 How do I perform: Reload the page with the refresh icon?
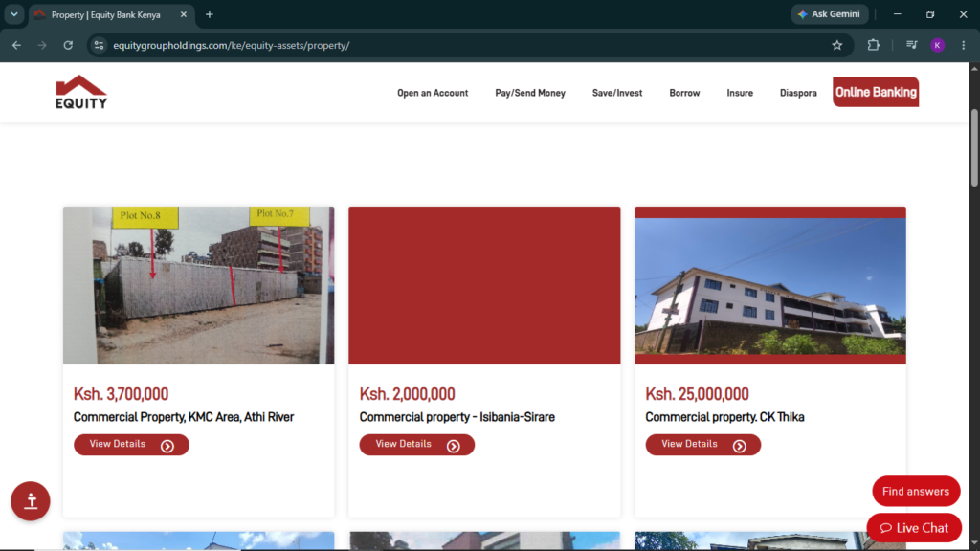click(x=68, y=45)
